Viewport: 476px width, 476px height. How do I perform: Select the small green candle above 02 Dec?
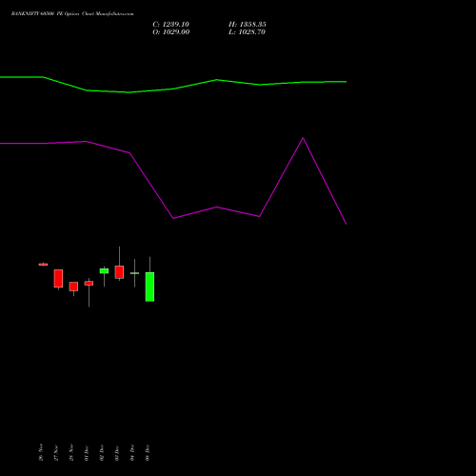pyautogui.click(x=104, y=270)
